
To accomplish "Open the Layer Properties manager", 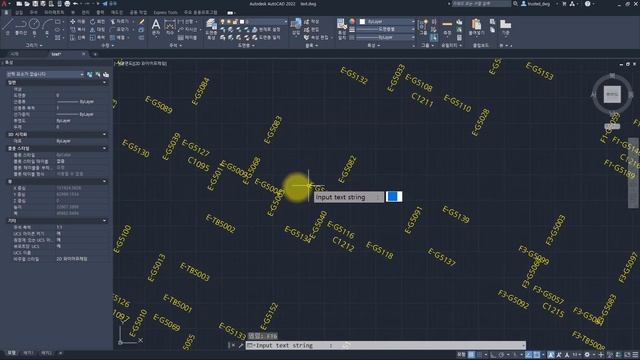I will [211, 28].
